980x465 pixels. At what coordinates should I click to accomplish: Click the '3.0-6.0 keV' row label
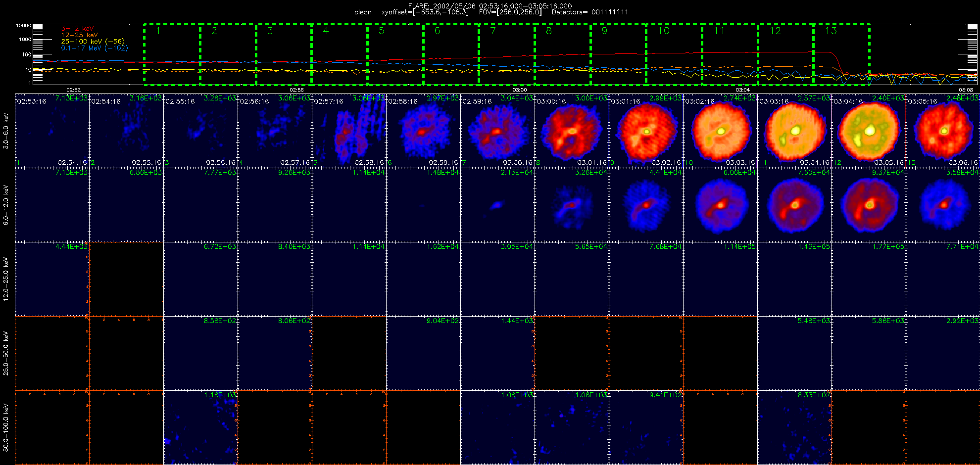(6, 131)
